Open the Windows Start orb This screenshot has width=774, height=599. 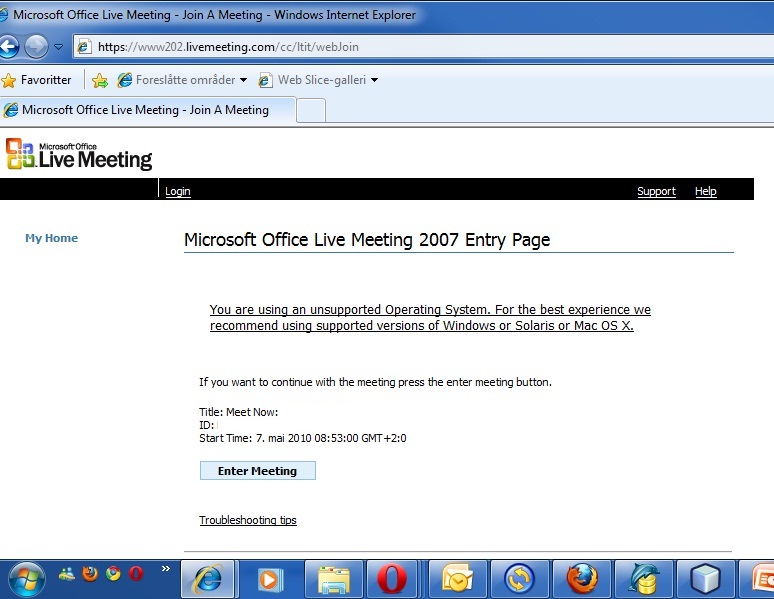[x=26, y=579]
